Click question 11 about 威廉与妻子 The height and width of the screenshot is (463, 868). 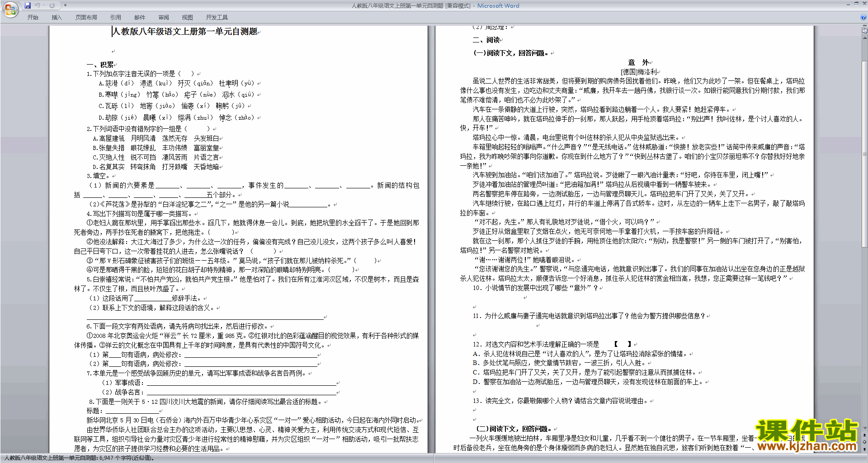click(589, 316)
